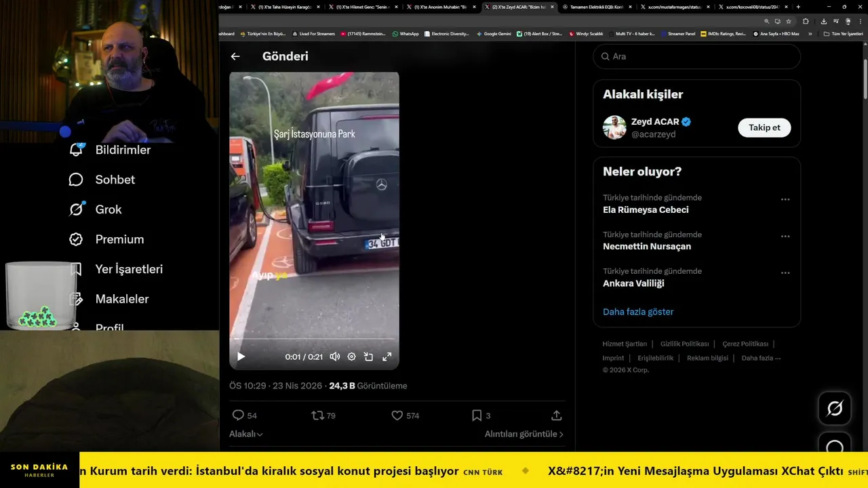This screenshot has height=488, width=868.
Task: Open a new browser tab
Action: pos(798,7)
